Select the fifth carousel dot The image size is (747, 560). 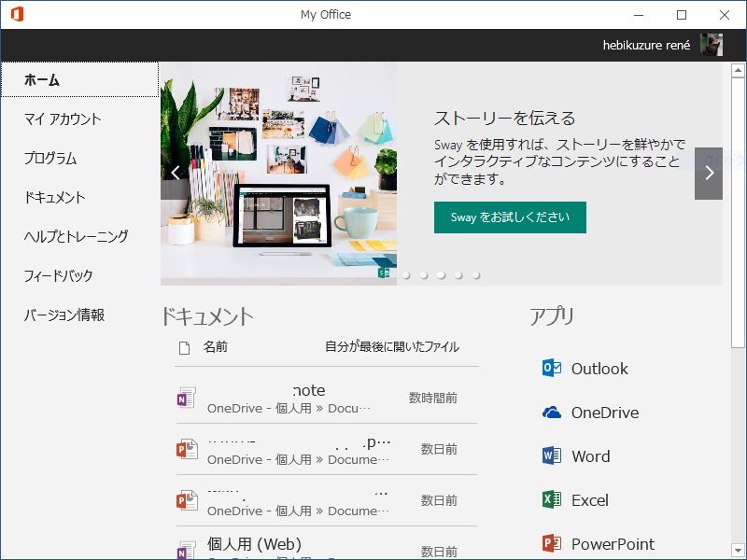point(476,274)
